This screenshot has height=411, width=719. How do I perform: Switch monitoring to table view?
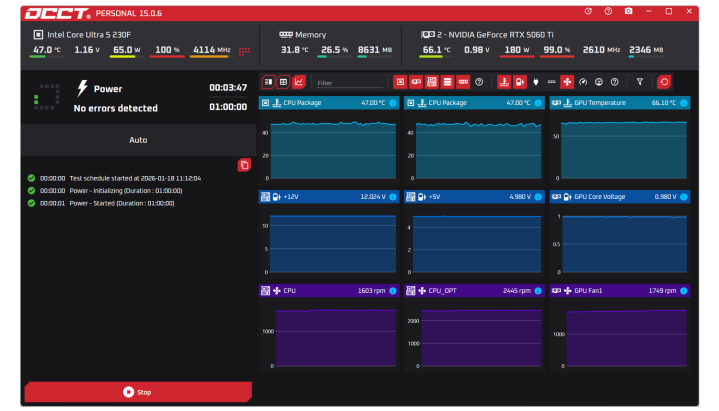point(284,82)
